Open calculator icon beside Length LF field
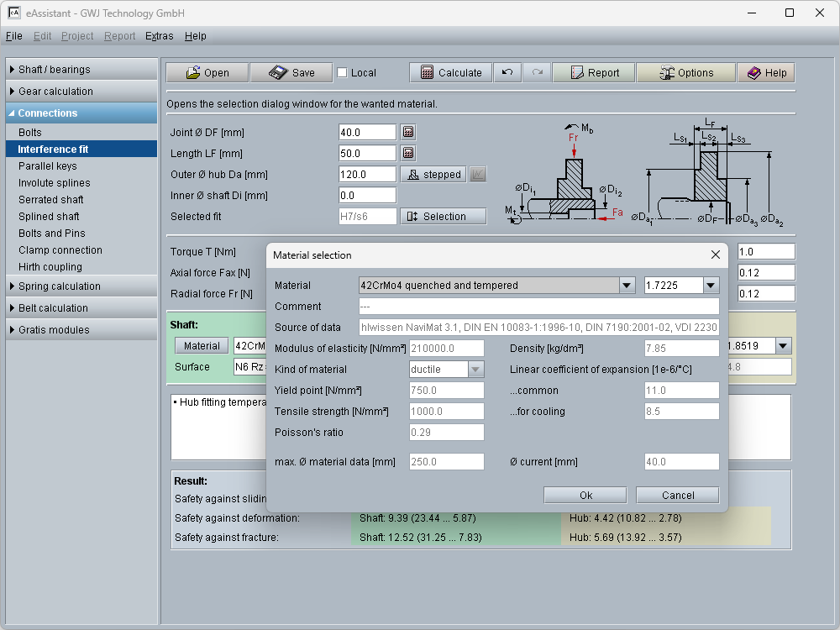The height and width of the screenshot is (630, 840). pos(408,154)
